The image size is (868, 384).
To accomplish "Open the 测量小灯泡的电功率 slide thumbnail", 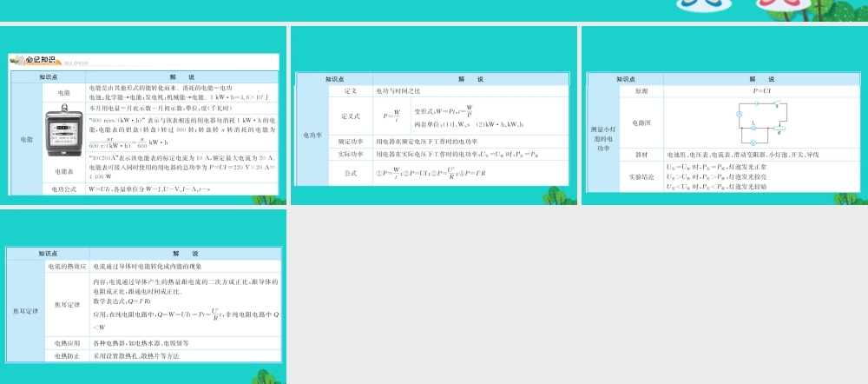I will pos(725,116).
